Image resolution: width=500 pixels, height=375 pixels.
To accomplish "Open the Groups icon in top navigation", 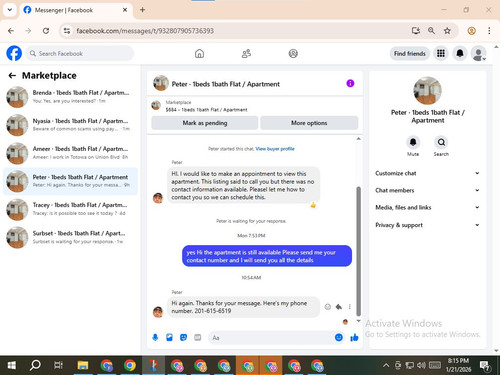I will pos(293,53).
